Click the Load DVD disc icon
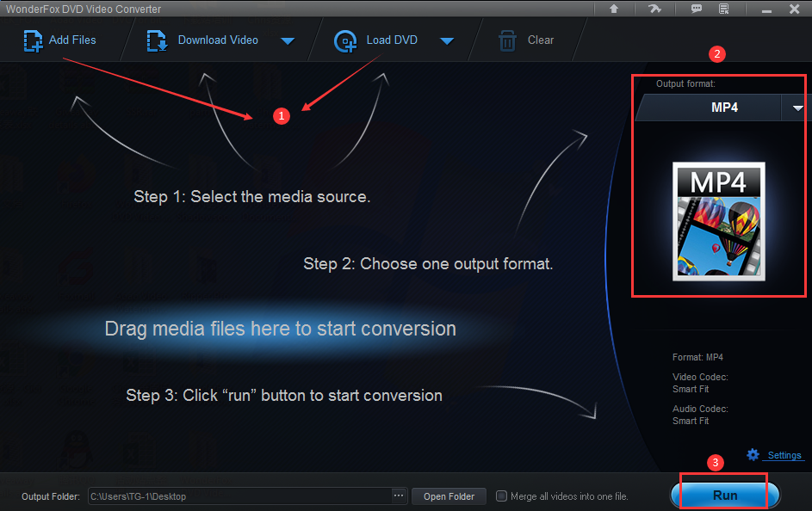The width and height of the screenshot is (812, 511). (345, 41)
